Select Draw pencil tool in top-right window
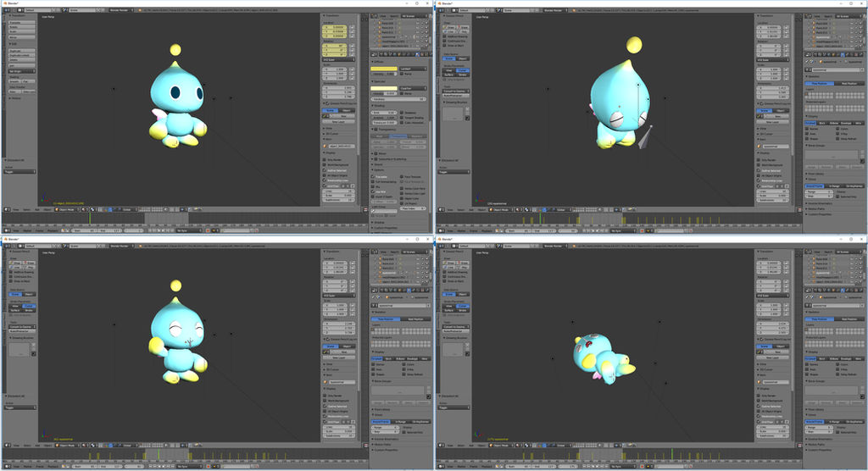The width and height of the screenshot is (868, 471). click(448, 28)
